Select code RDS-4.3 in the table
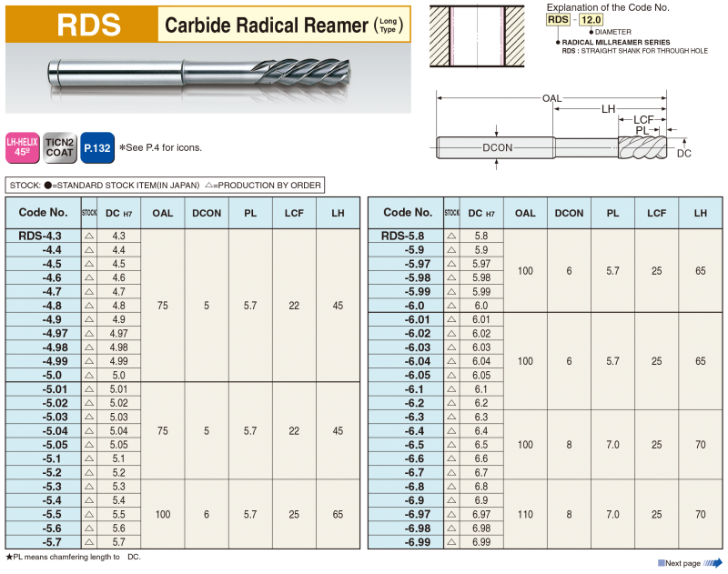The width and height of the screenshot is (728, 574). pos(43,236)
